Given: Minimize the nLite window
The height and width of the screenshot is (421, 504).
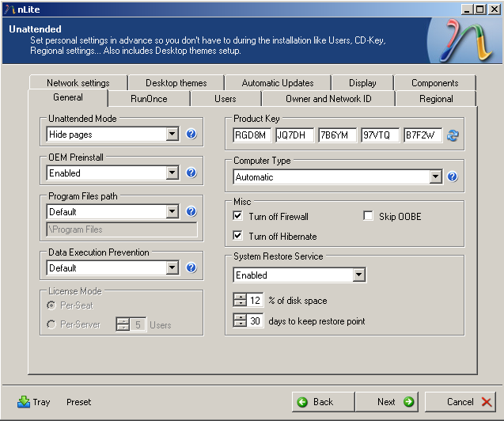Looking at the screenshot, I should click(467, 9).
